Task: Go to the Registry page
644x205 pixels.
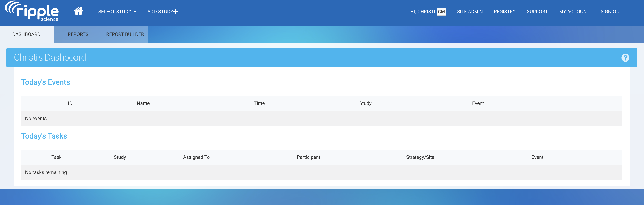Action: pyautogui.click(x=505, y=12)
